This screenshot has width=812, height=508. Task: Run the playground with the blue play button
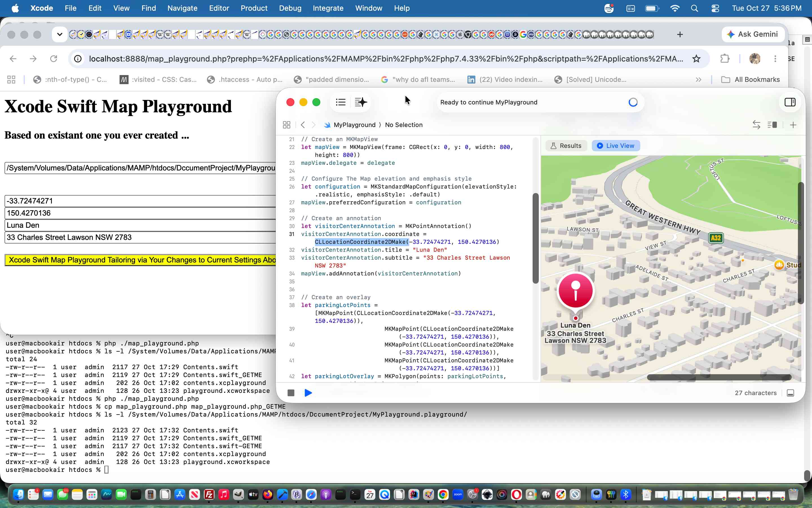tap(308, 393)
